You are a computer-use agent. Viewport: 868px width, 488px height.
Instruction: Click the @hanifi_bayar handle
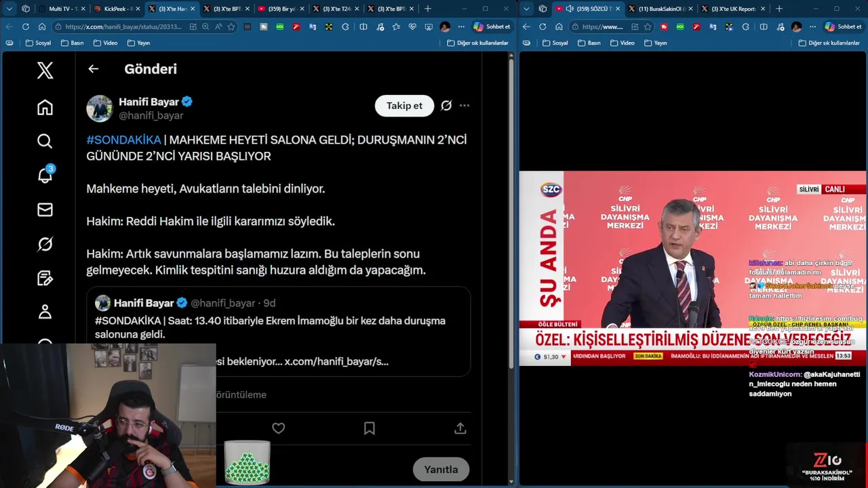click(x=151, y=116)
